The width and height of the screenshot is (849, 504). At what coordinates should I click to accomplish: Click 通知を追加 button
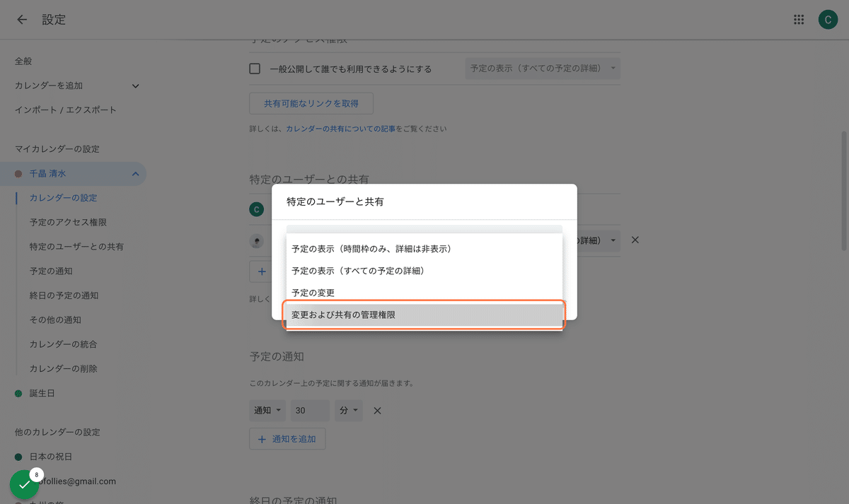point(287,439)
